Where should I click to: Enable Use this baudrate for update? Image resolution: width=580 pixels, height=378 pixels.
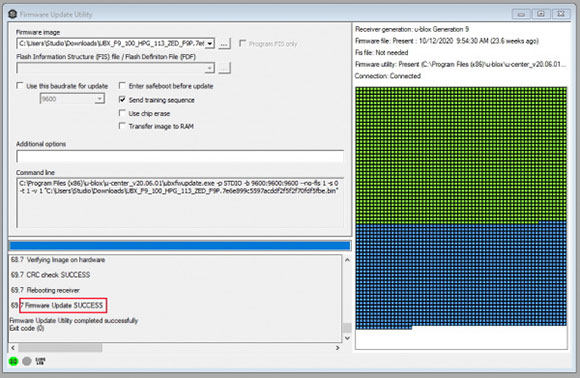(20, 86)
